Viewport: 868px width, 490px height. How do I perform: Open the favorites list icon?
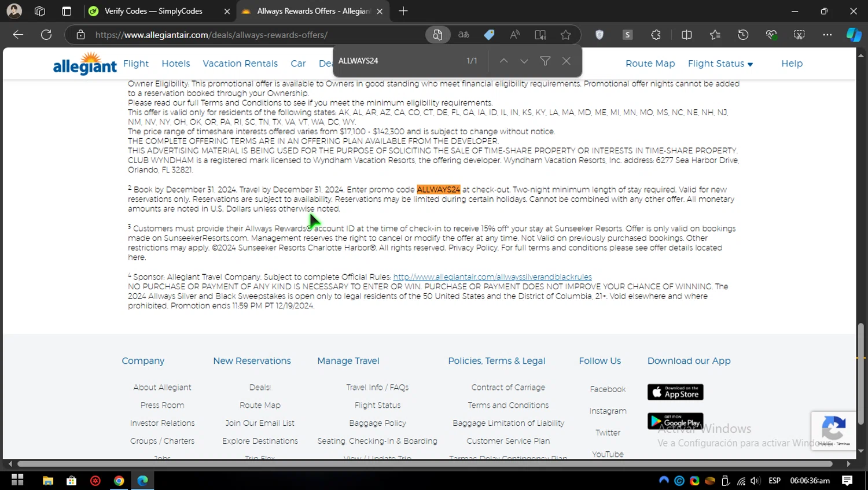pos(715,35)
